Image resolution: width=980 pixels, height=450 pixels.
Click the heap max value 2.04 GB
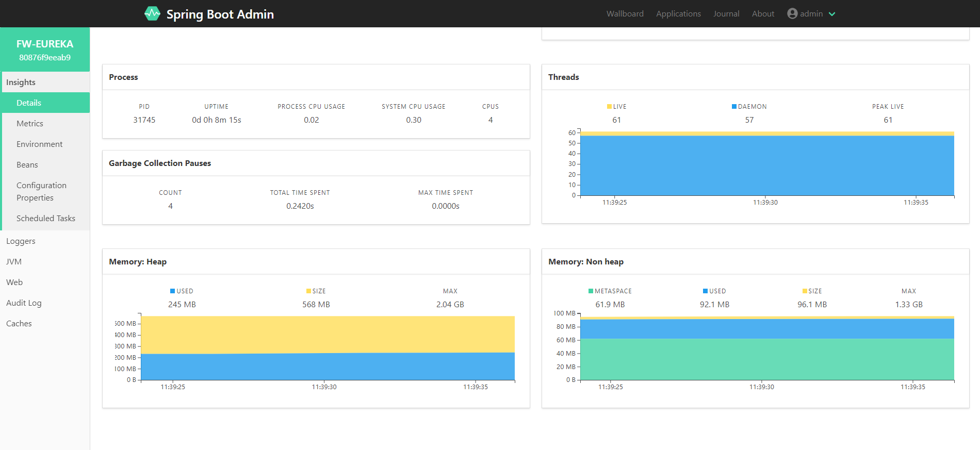450,304
